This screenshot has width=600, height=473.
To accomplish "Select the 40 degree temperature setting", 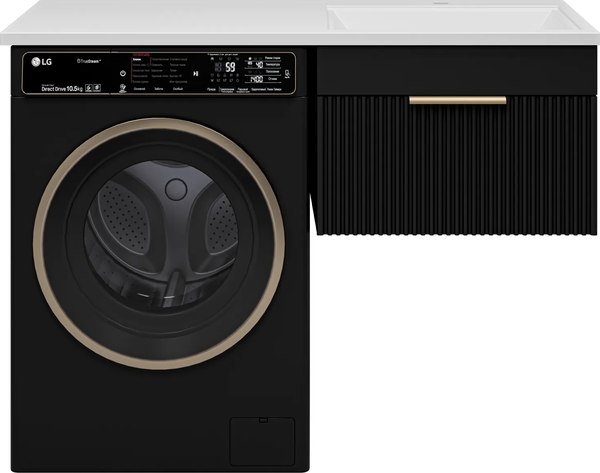I will [x=256, y=66].
